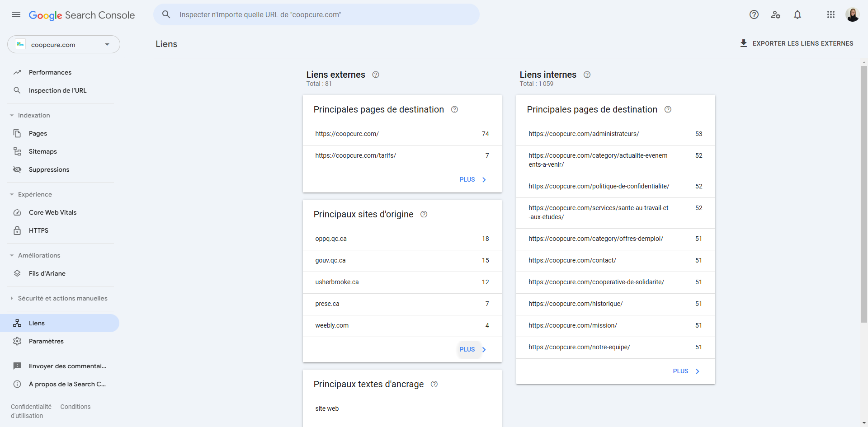Open the hamburger main menu
Viewport: 868px width, 427px height.
[x=16, y=14]
